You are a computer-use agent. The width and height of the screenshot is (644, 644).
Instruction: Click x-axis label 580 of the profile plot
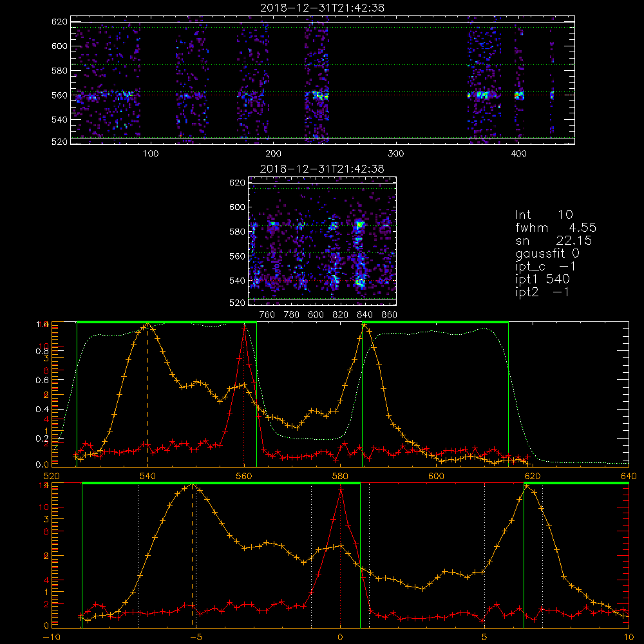(x=340, y=476)
